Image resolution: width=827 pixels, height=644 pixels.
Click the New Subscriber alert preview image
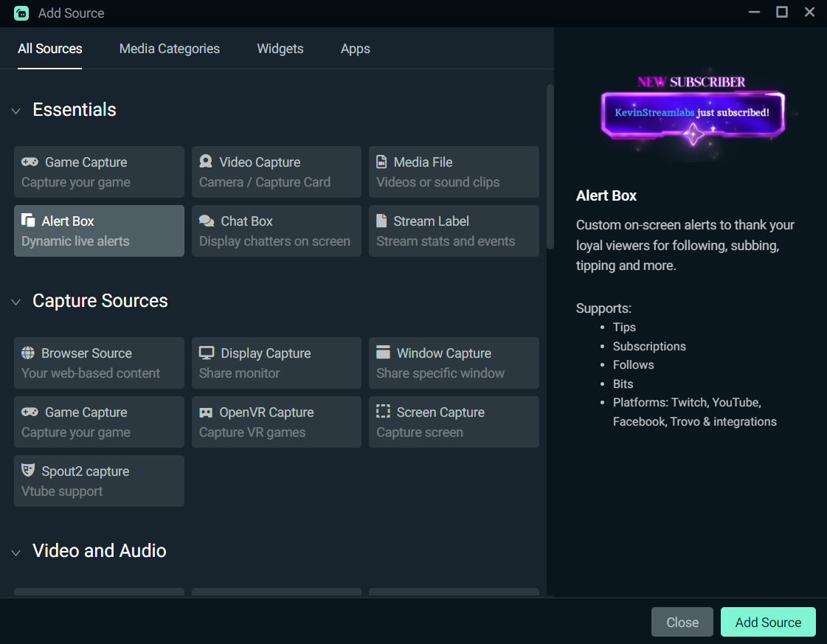(x=693, y=112)
